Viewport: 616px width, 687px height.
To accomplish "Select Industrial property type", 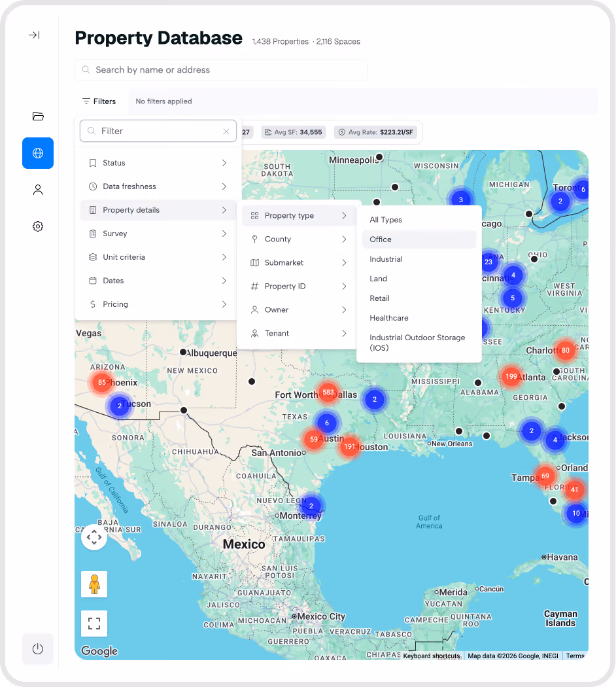I will (419, 259).
